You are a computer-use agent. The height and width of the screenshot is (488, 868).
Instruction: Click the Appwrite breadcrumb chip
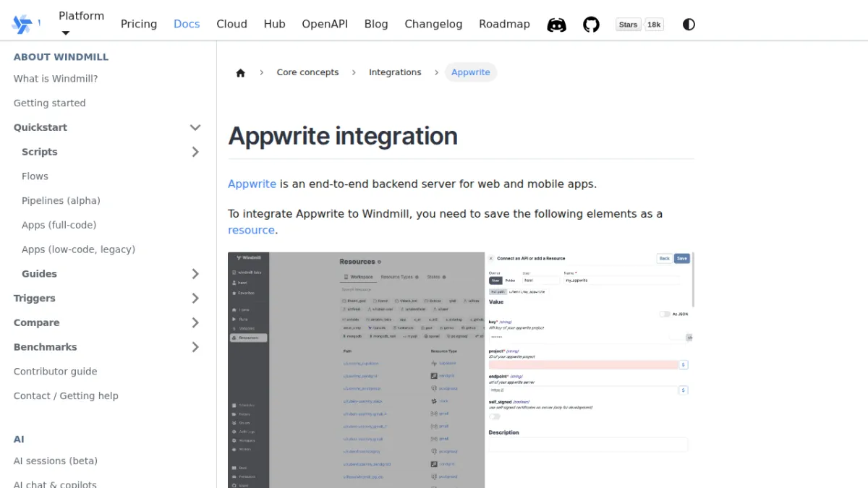pyautogui.click(x=471, y=72)
